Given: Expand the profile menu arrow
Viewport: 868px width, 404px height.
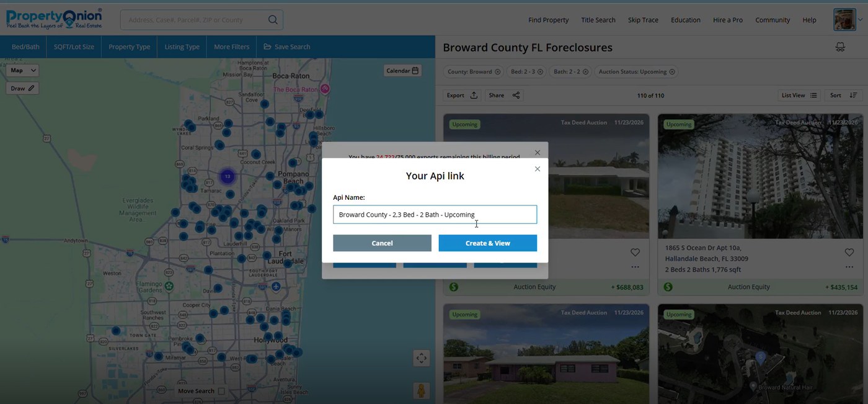Looking at the screenshot, I should click(860, 20).
